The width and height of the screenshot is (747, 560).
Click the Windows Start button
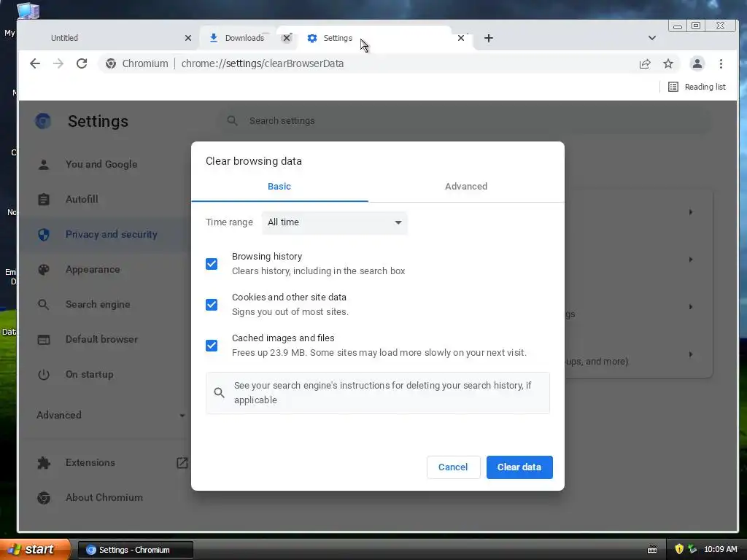pyautogui.click(x=35, y=550)
